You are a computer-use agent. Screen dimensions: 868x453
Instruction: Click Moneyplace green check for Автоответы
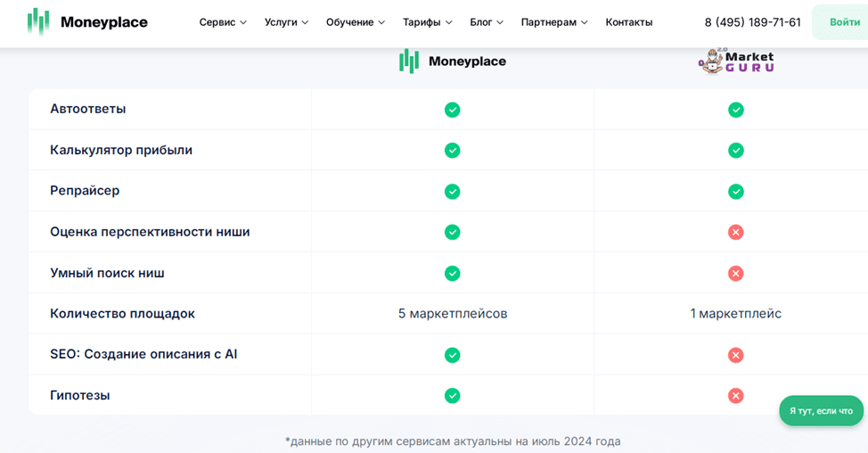tap(453, 110)
